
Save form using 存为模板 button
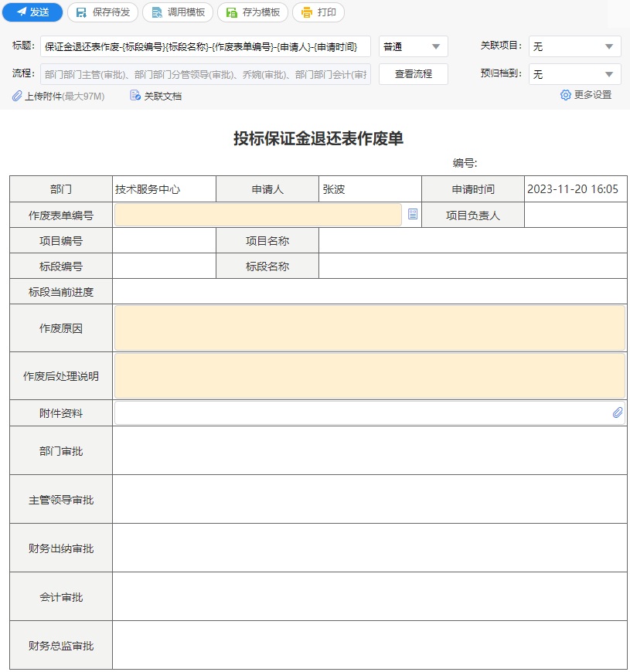pos(253,12)
